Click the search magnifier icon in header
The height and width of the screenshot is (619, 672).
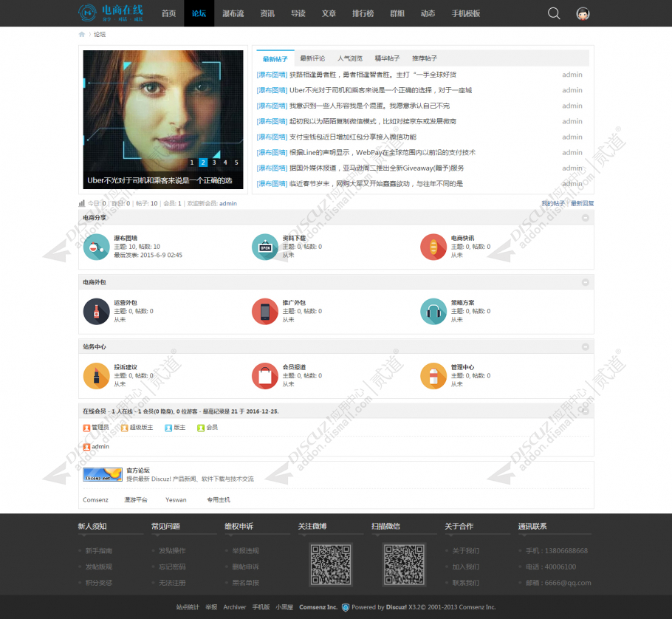[554, 13]
